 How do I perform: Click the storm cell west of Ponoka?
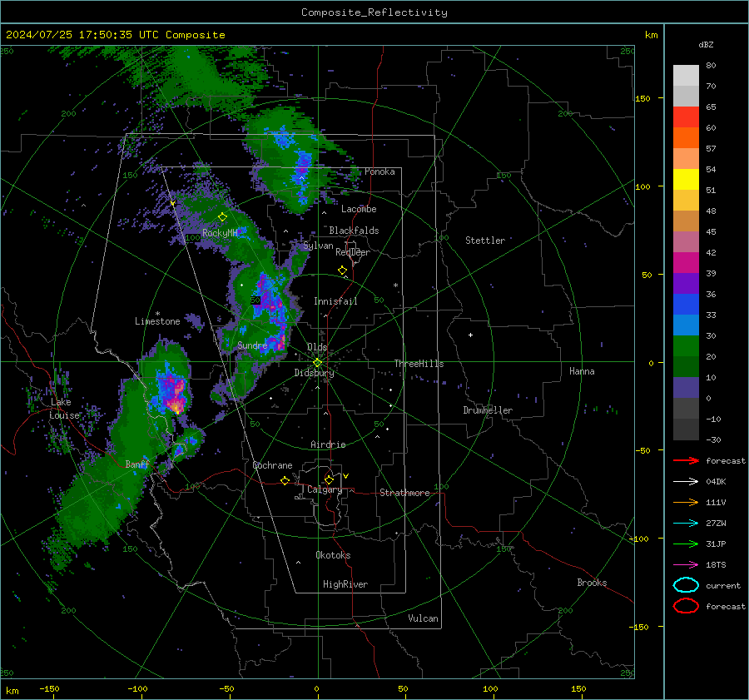coord(301,170)
